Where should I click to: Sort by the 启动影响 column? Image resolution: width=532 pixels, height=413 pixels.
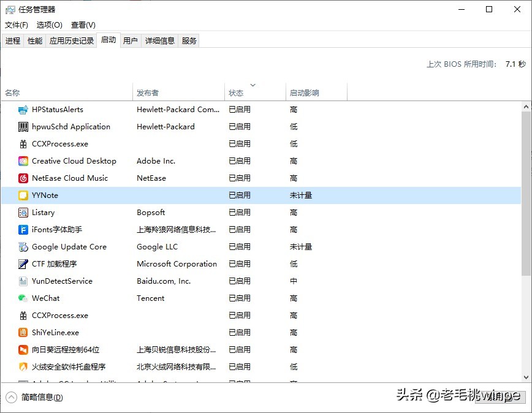tap(305, 91)
